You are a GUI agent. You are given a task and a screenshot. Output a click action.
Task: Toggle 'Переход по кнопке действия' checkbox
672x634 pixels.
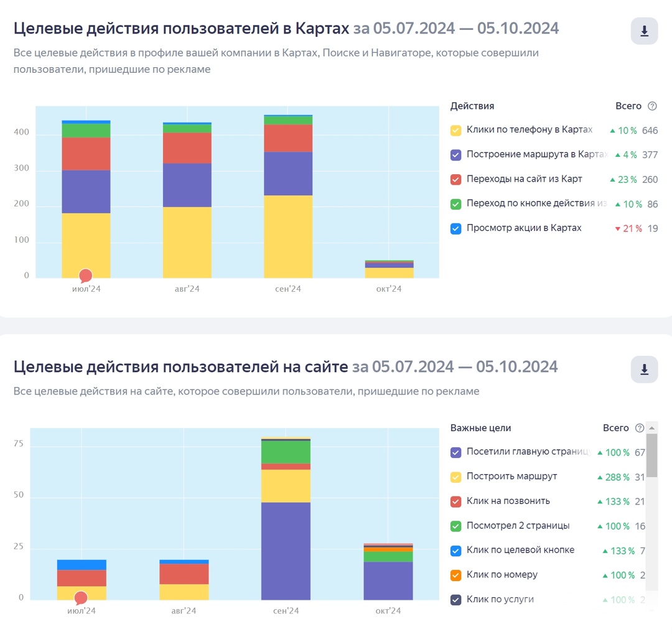(455, 204)
